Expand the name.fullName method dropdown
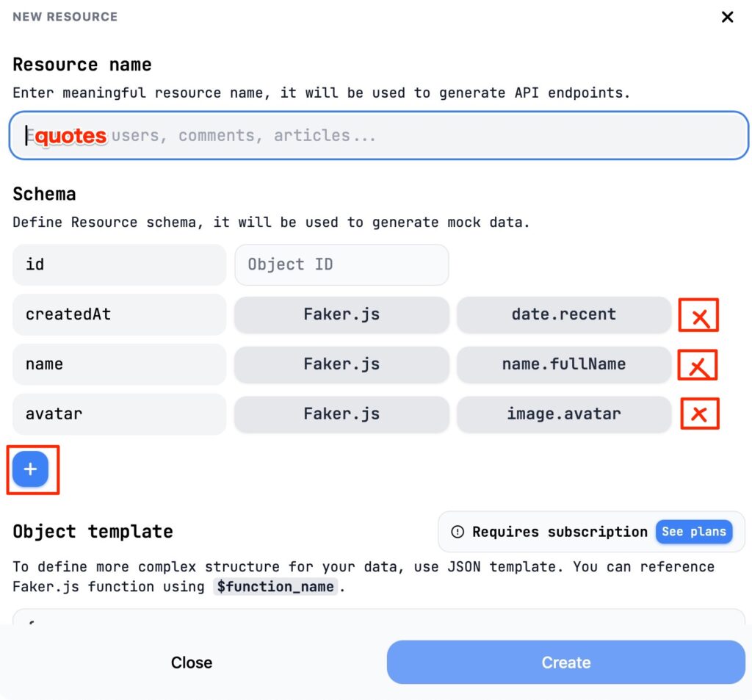This screenshot has width=752, height=700. click(x=563, y=364)
